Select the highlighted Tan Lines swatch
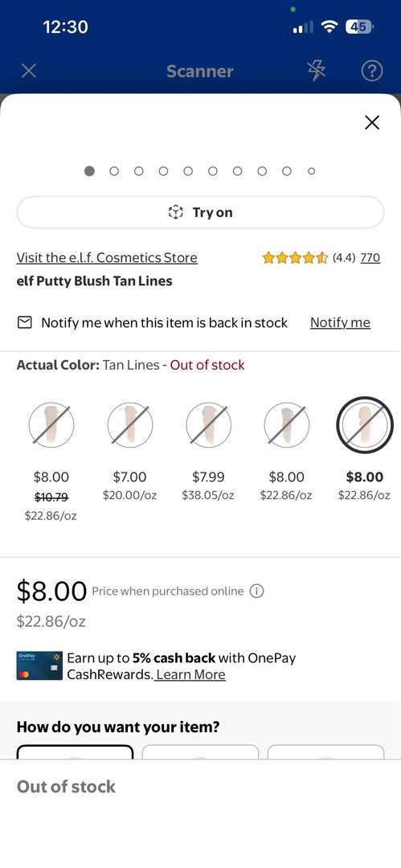This screenshot has height=868, width=401. tap(365, 425)
